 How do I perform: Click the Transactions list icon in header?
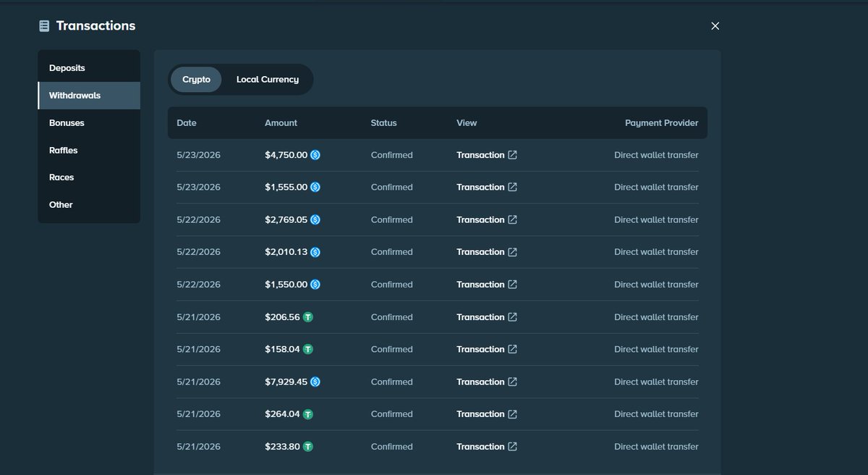pyautogui.click(x=44, y=26)
